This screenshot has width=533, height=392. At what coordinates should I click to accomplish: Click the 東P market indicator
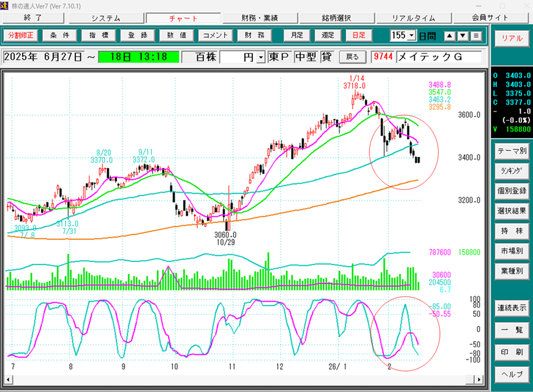click(x=279, y=57)
